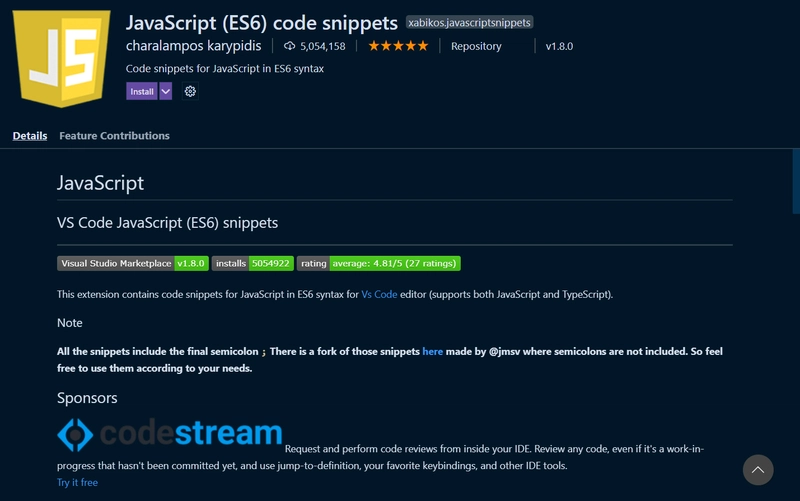Click the Note heading

[x=70, y=323]
